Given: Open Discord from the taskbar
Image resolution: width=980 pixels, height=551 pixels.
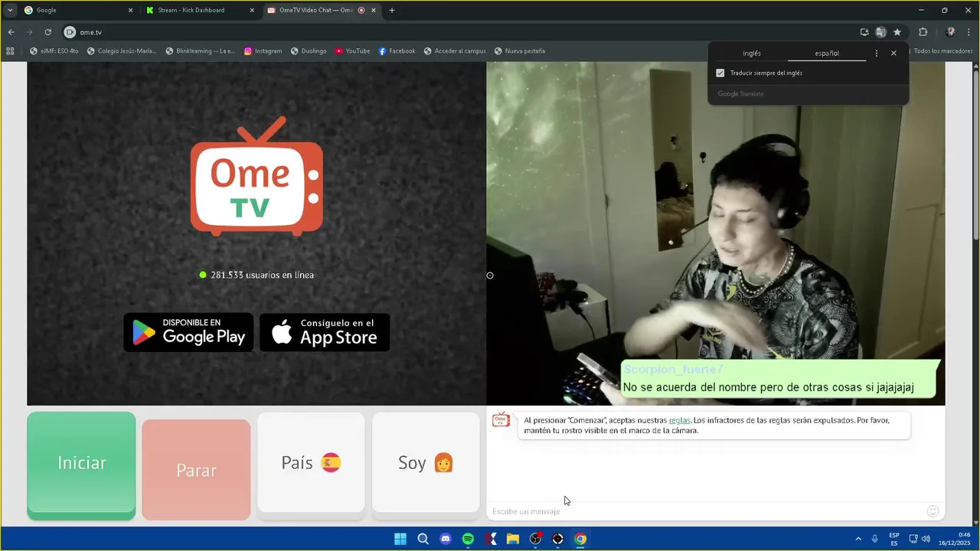Looking at the screenshot, I should coord(446,539).
